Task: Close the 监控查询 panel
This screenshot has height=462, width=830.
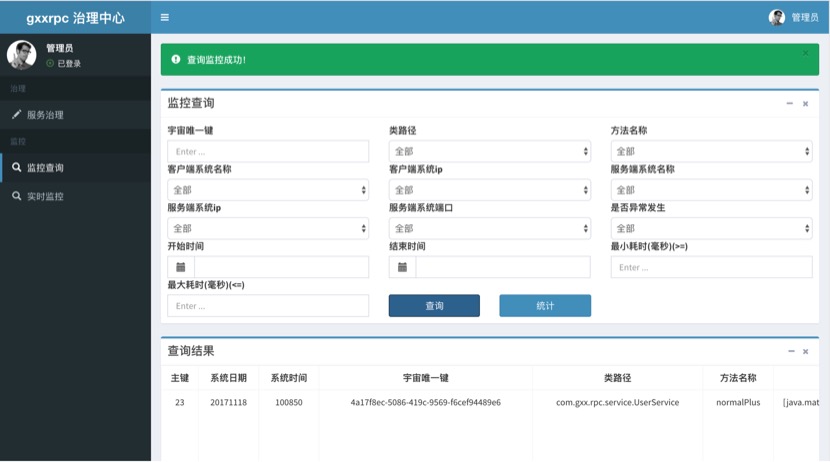Action: tap(805, 104)
